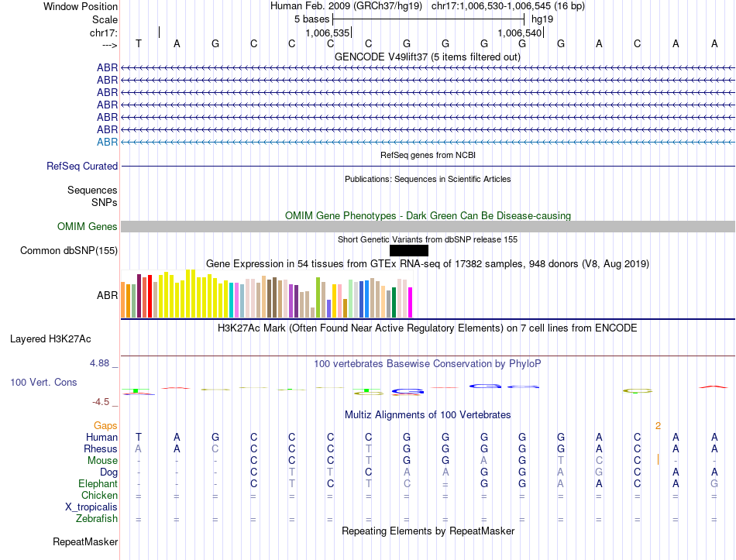Click the OMIM Genes label
736x560 pixels.
click(88, 226)
